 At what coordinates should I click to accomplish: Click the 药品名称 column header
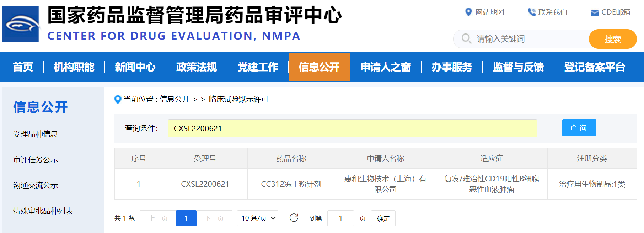(x=291, y=159)
